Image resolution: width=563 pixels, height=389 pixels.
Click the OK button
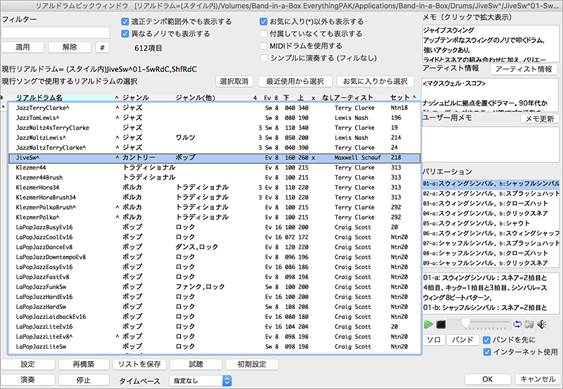[x=488, y=379]
